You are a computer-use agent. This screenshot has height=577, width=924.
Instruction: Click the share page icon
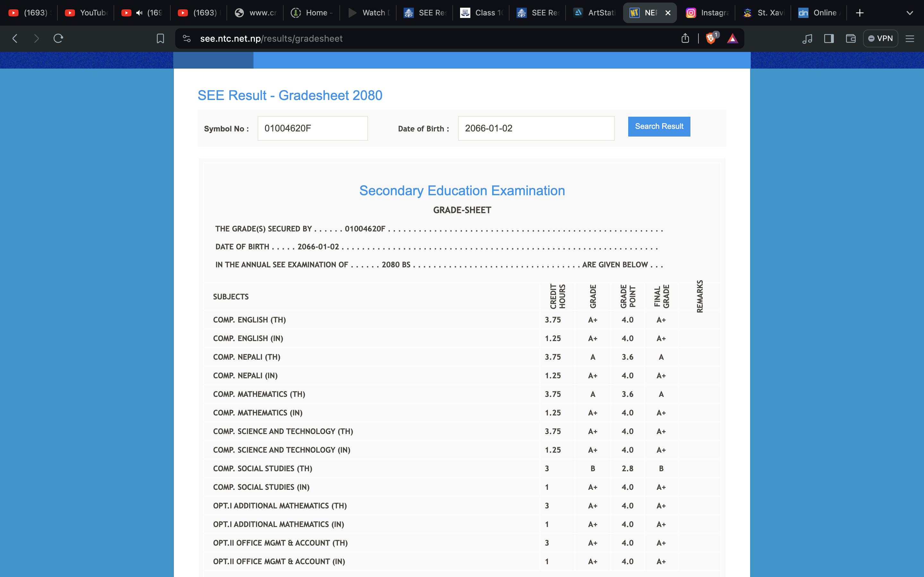coord(685,38)
